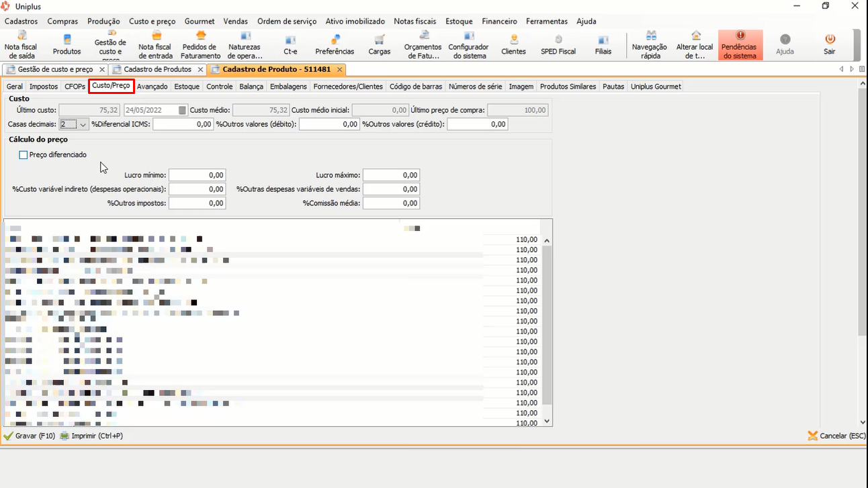The image size is (868, 488).
Task: Open Pendências do sistema alert icon
Action: pyautogui.click(x=740, y=44)
